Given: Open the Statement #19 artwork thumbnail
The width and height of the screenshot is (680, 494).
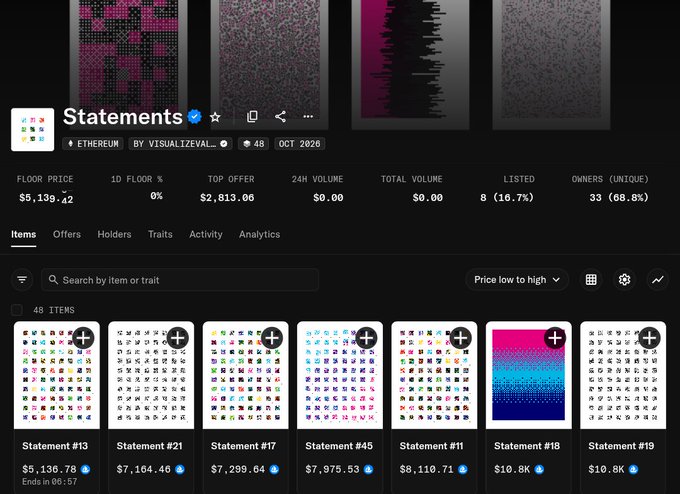Looking at the screenshot, I should click(x=623, y=375).
